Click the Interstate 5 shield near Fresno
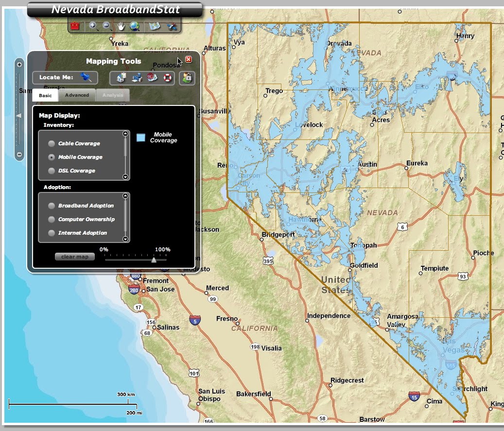The height and width of the screenshot is (431, 504). [x=195, y=320]
